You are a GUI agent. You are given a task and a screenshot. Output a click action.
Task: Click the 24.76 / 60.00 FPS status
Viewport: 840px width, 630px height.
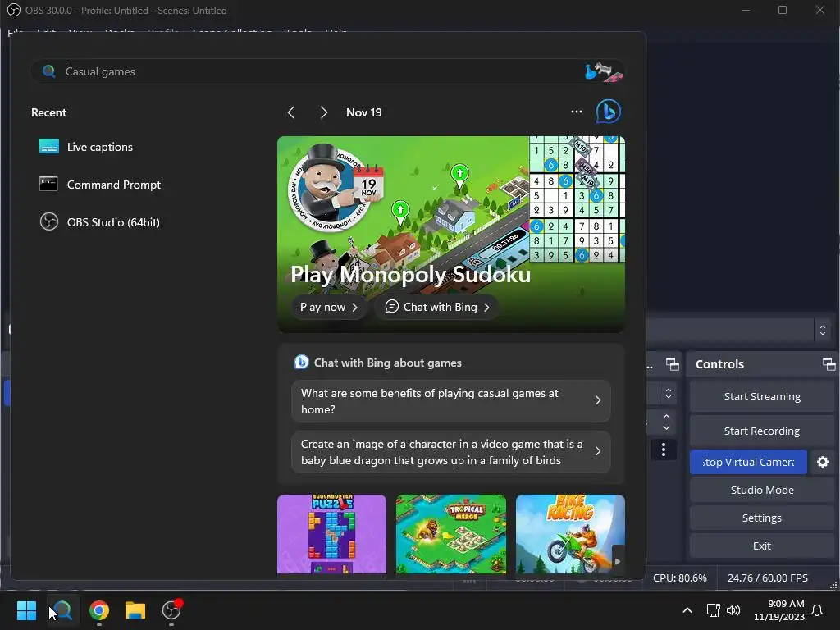click(x=767, y=578)
